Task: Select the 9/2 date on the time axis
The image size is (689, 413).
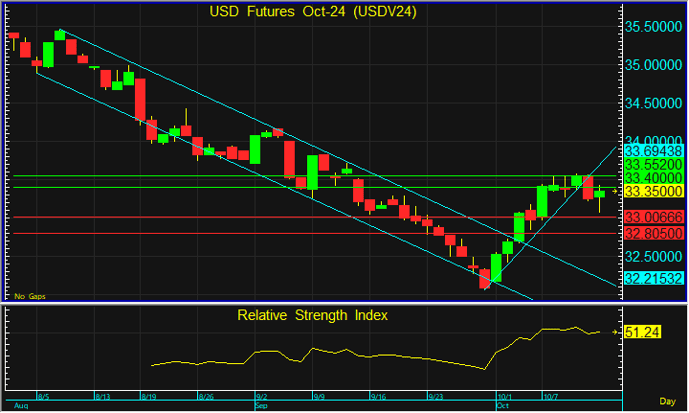Action: click(x=261, y=397)
